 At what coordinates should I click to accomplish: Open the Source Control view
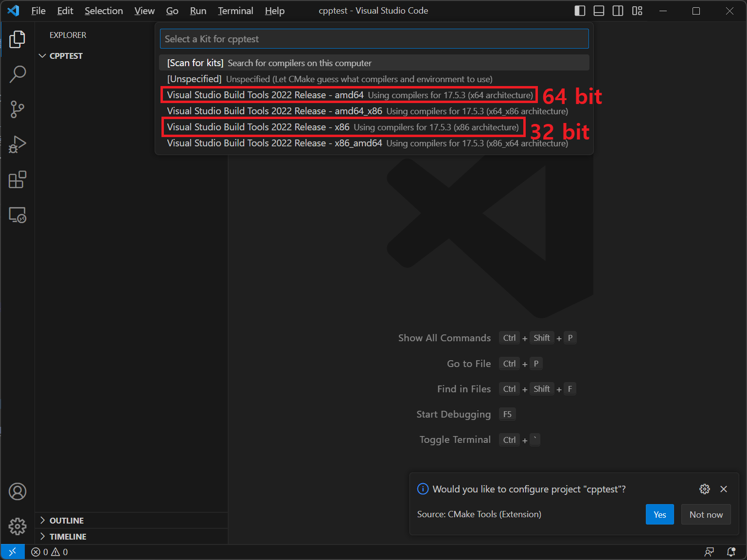pyautogui.click(x=18, y=109)
